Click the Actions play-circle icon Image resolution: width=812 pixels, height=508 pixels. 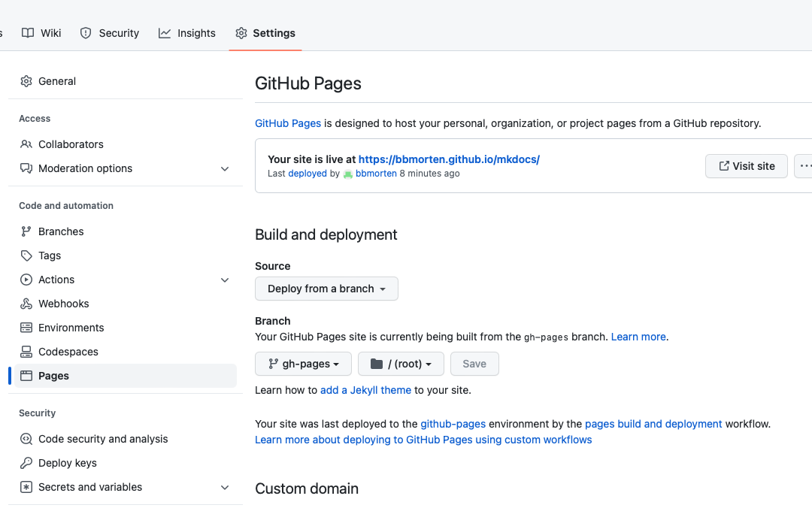(x=26, y=280)
